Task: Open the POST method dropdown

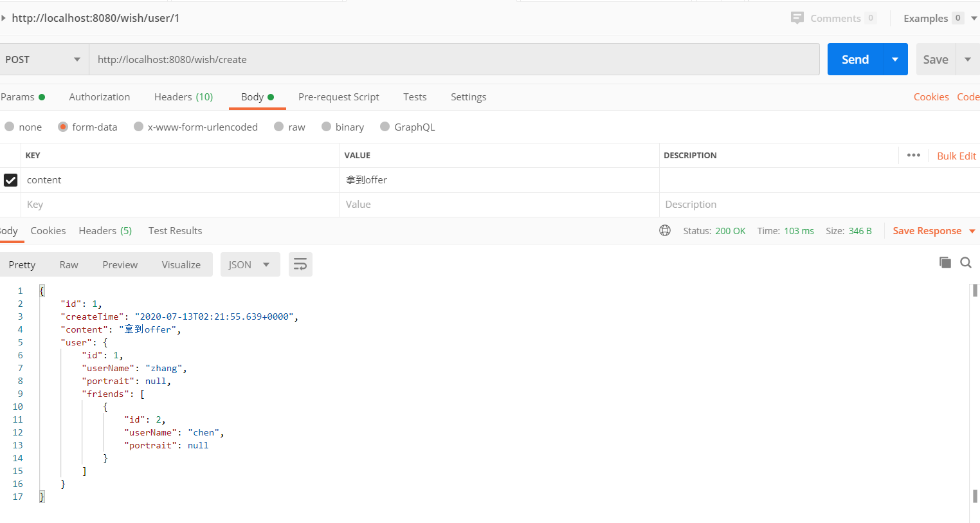Action: [x=44, y=59]
